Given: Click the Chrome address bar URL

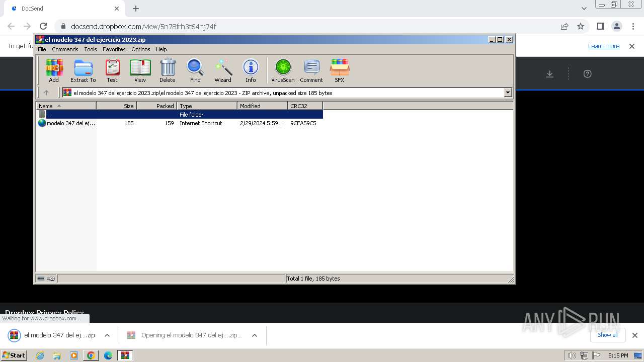Looking at the screenshot, I should [x=143, y=26].
